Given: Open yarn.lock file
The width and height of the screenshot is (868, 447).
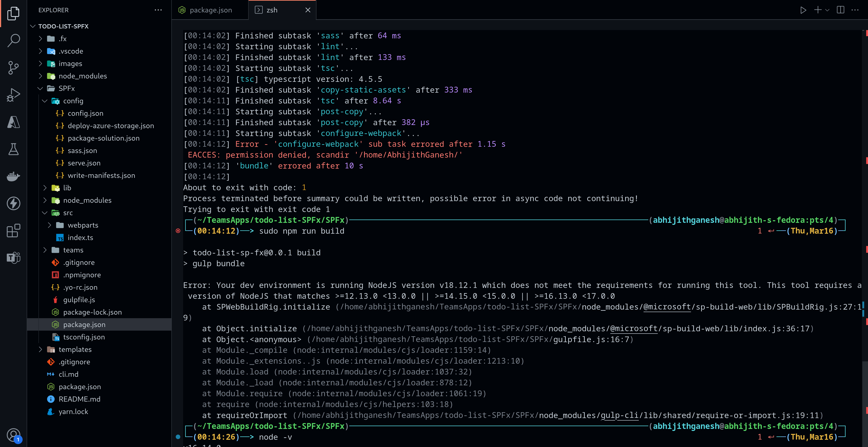Looking at the screenshot, I should tap(73, 412).
